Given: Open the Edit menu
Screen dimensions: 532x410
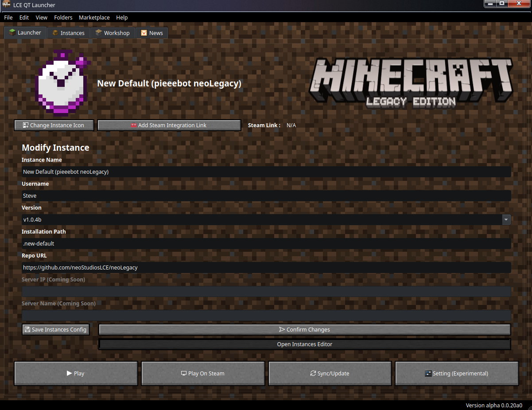Looking at the screenshot, I should coord(24,18).
